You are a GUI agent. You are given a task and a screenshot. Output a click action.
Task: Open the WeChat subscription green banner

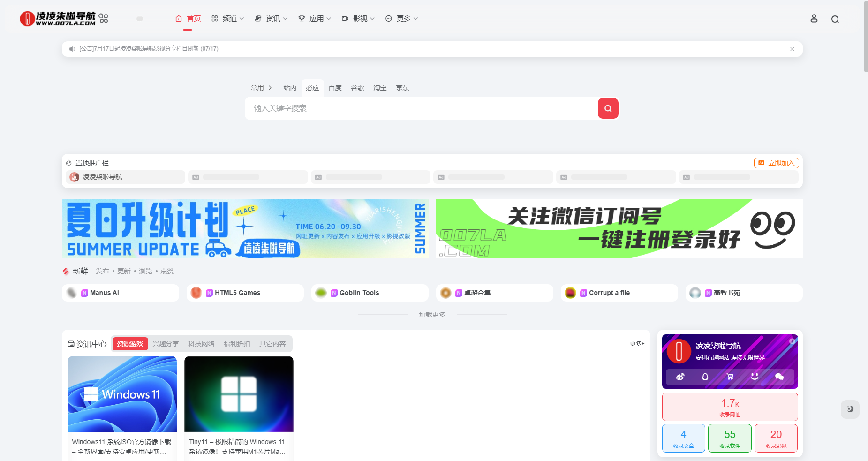point(619,228)
